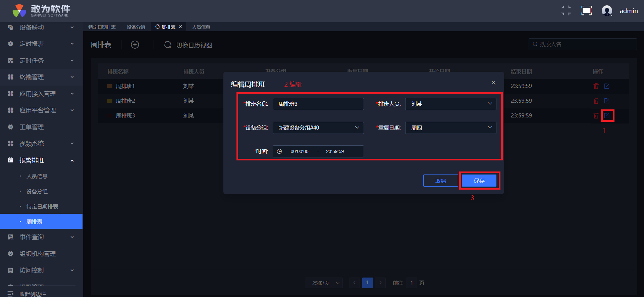Click the 终端管理 sidebar icon
Viewport: 644px width, 297px height.
[10, 77]
